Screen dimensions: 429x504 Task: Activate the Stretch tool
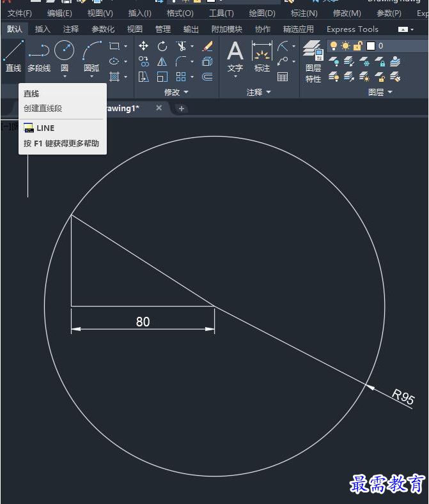pos(143,77)
